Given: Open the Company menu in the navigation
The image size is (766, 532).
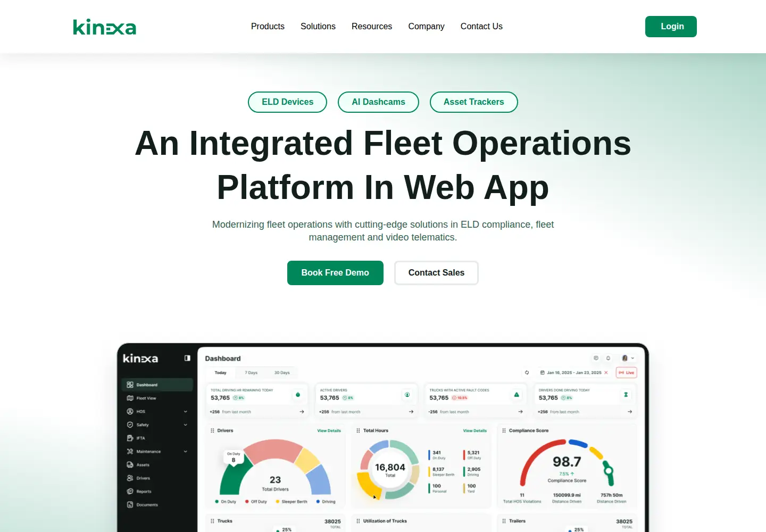Looking at the screenshot, I should pyautogui.click(x=426, y=27).
